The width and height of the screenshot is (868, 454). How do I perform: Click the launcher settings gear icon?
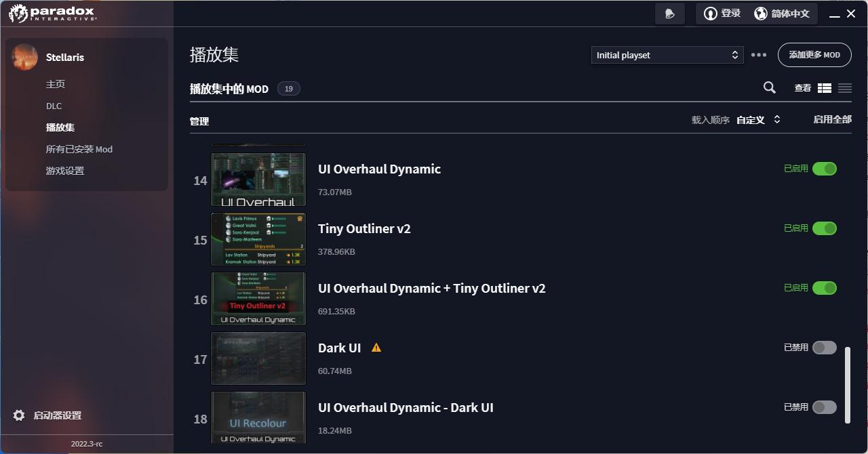pyautogui.click(x=19, y=415)
